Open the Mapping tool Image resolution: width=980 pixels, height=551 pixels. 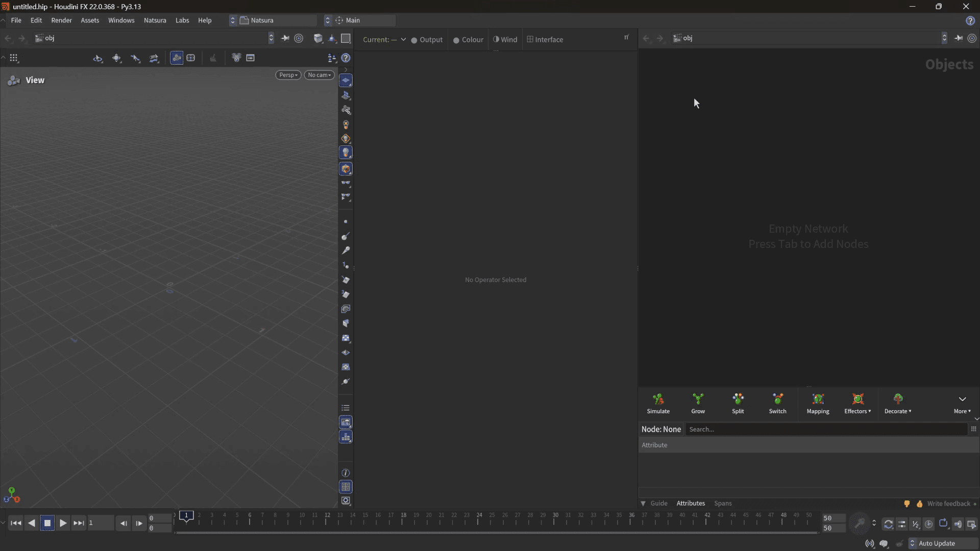pos(818,403)
